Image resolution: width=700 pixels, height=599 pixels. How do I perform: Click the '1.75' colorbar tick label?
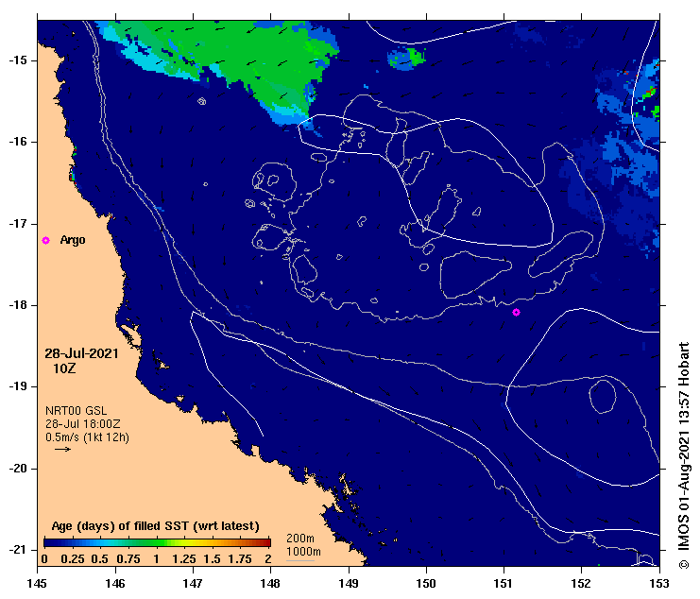[x=240, y=558]
